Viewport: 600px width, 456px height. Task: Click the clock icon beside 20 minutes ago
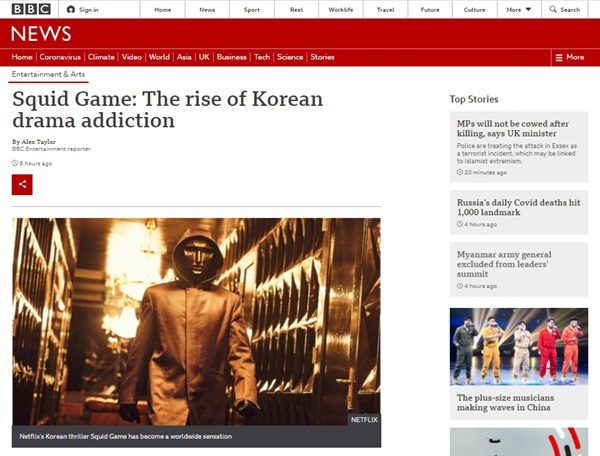coord(460,172)
